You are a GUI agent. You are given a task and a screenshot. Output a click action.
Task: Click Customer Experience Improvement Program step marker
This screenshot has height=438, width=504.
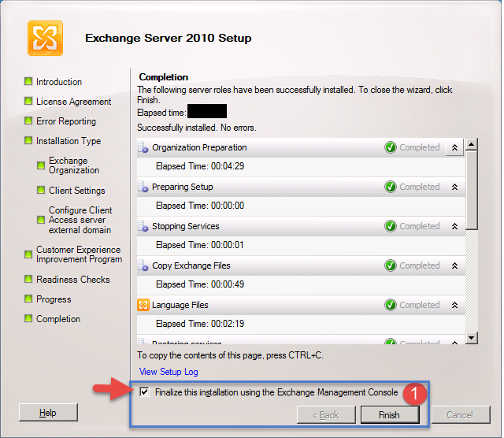[28, 254]
